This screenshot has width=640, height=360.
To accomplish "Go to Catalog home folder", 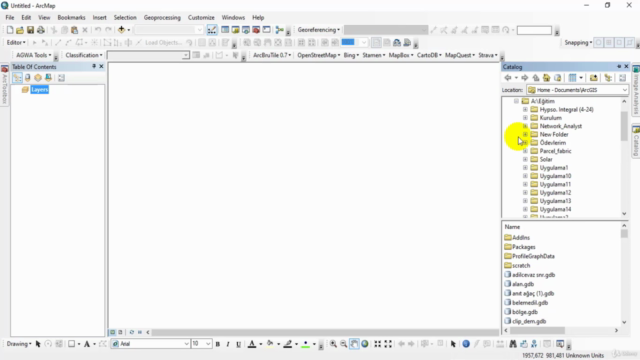I will click(x=547, y=78).
